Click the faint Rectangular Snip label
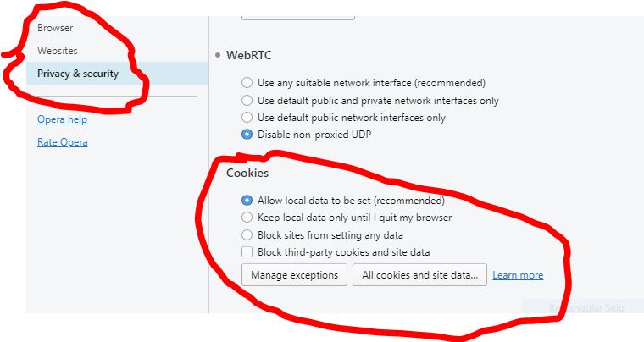644x342 pixels. 586,308
